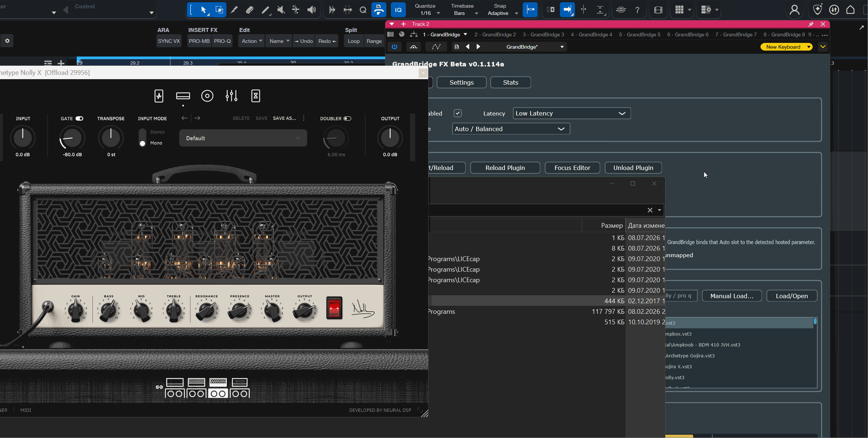Image resolution: width=868 pixels, height=438 pixels.
Task: Choose the Listen speaker tool
Action: click(x=312, y=10)
